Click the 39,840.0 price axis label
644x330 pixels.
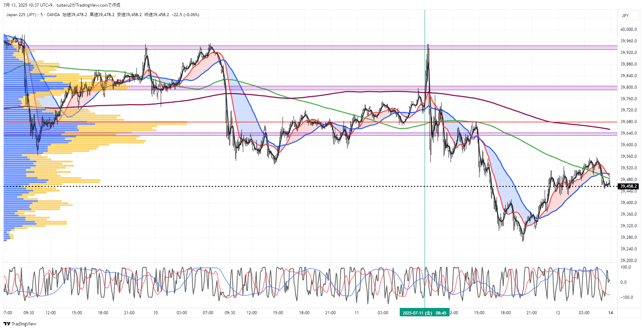coord(629,76)
